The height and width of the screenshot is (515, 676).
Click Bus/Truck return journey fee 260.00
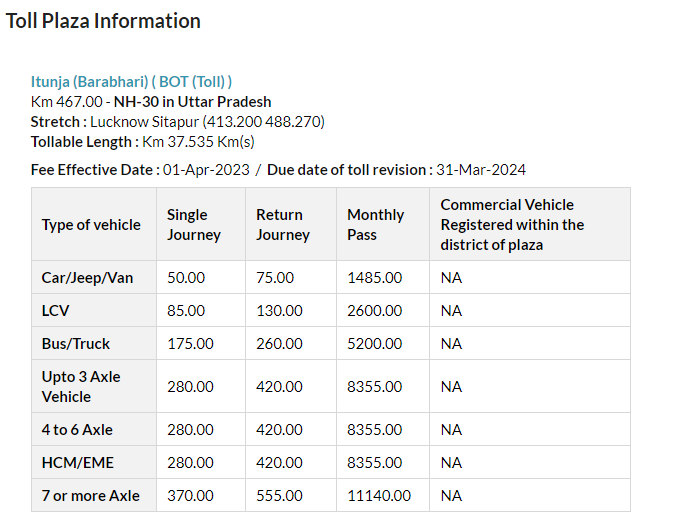point(279,344)
